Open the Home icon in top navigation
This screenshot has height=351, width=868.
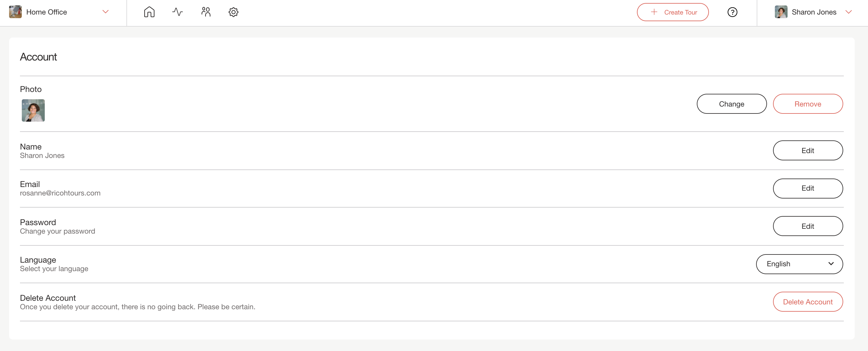point(149,12)
